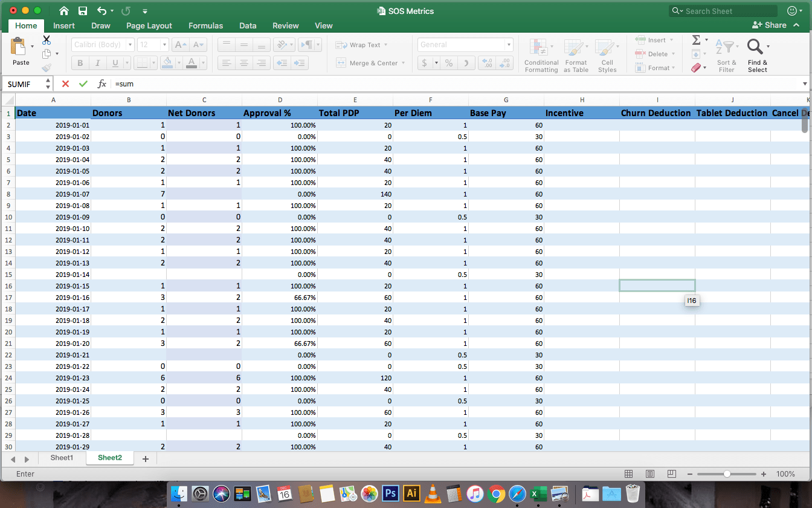Viewport: 812px width, 508px height.
Task: Toggle middle vertical alignment
Action: tap(243, 45)
